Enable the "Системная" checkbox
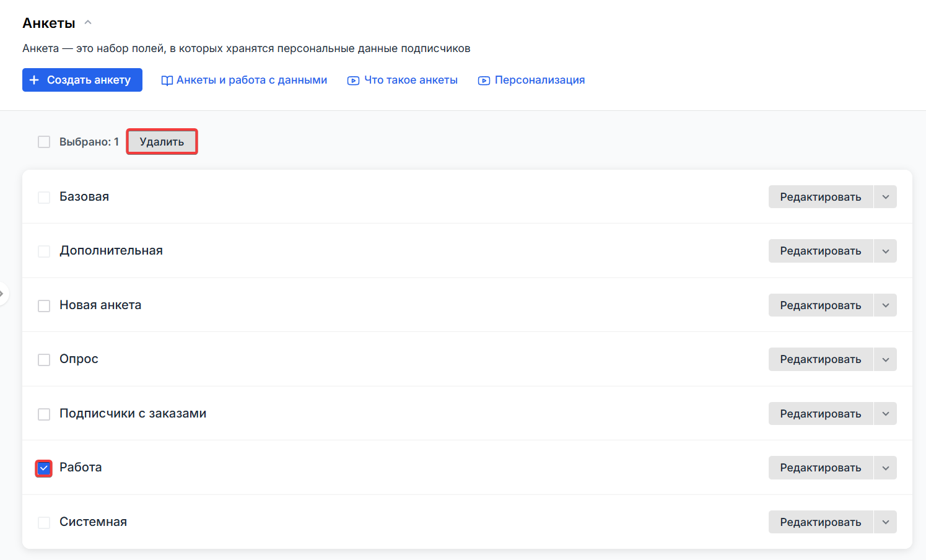 point(43,522)
